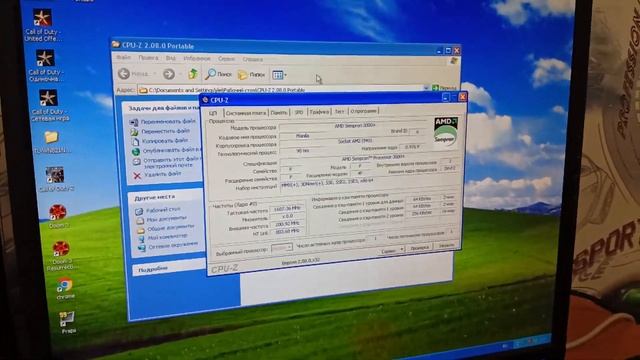The height and width of the screenshot is (360, 640).
Task: Click Copy file (Копировать файл) task
Action: tap(164, 141)
